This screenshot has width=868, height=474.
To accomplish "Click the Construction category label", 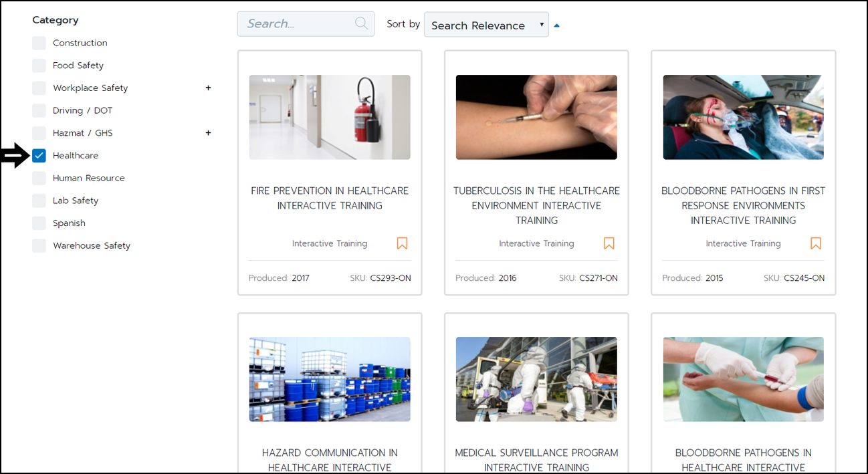I will click(x=80, y=43).
